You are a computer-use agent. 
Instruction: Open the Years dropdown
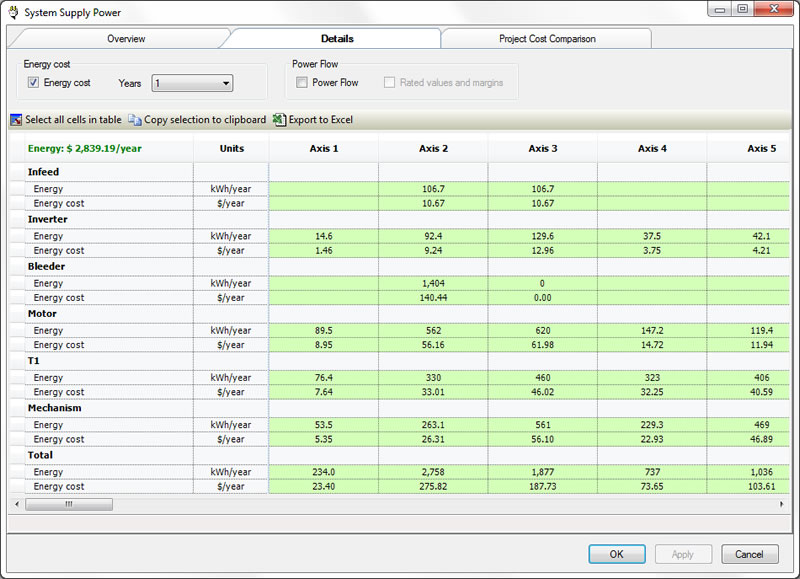pos(192,84)
